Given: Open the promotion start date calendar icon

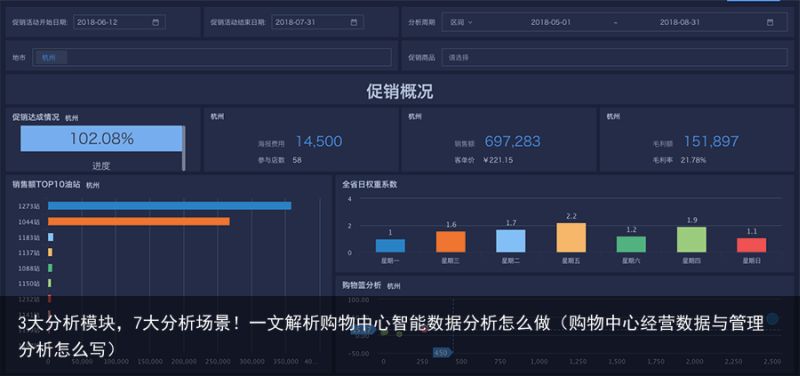Looking at the screenshot, I should point(156,22).
